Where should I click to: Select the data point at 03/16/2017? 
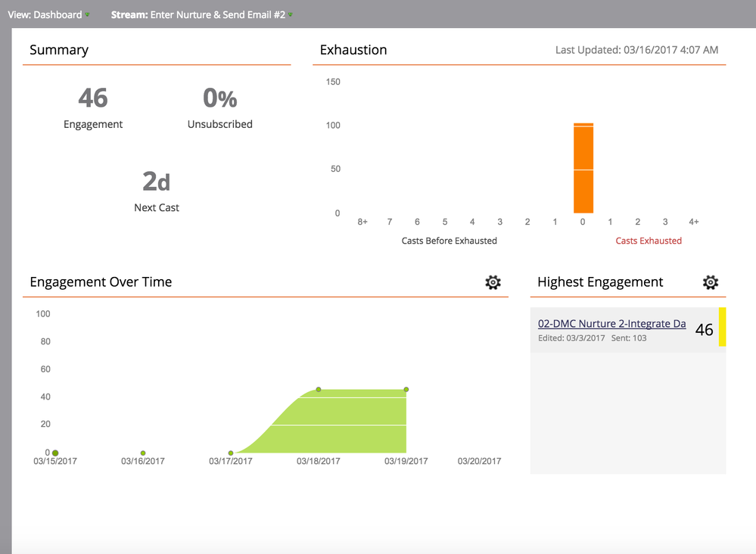tap(143, 453)
